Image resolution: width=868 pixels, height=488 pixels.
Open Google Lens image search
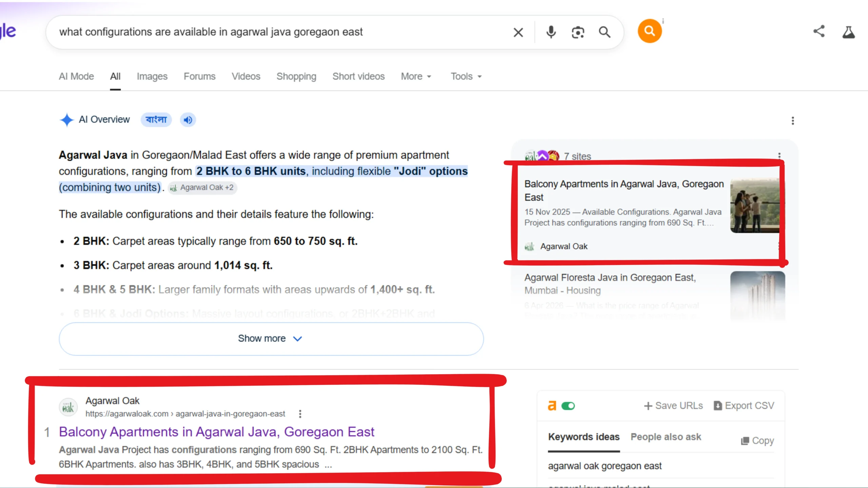click(x=578, y=33)
